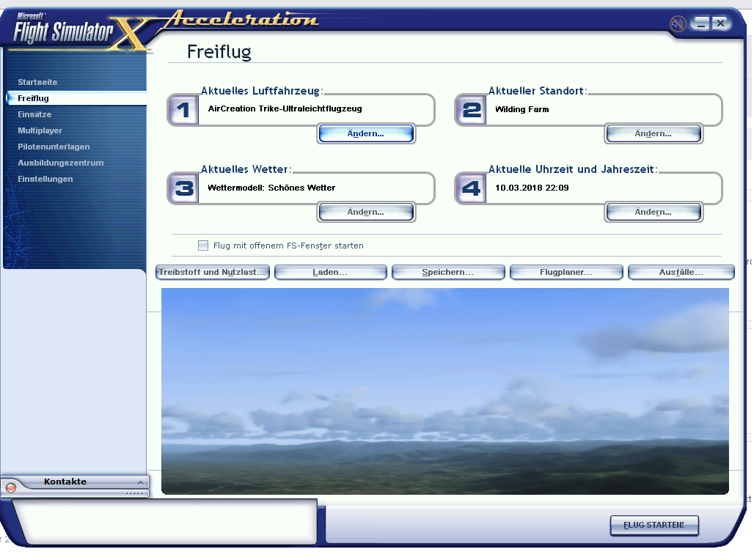Open the Ausbildungszentrum section
Viewport: 754px width, 560px height.
click(x=61, y=163)
